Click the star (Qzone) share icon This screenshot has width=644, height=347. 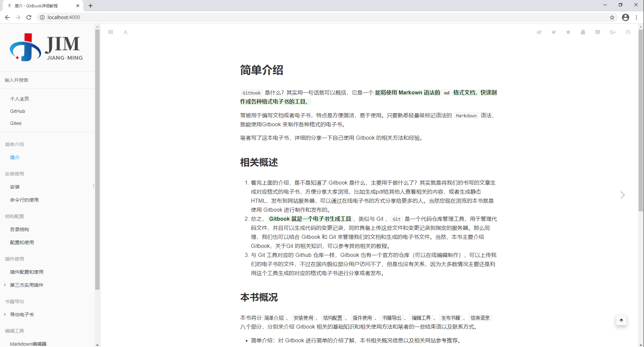[568, 32]
